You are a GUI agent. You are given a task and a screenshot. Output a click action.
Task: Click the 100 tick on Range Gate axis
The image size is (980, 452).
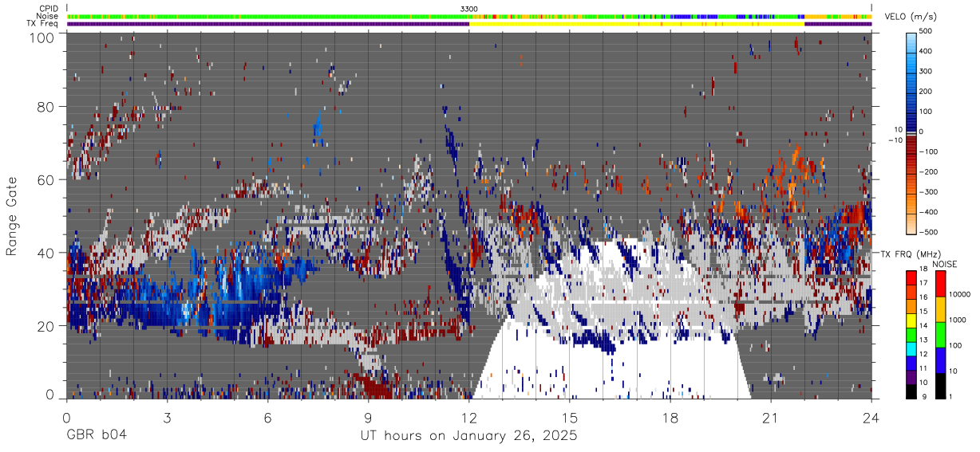(43, 37)
